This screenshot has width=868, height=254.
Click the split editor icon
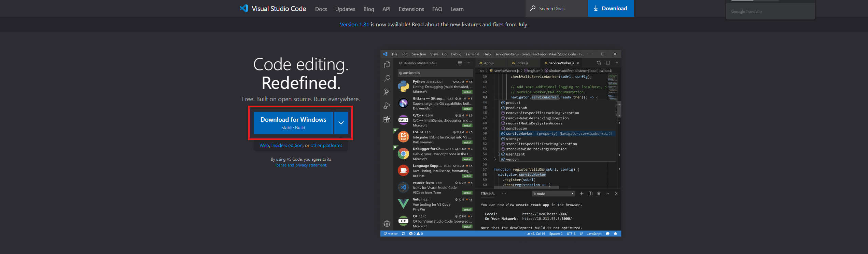(608, 63)
